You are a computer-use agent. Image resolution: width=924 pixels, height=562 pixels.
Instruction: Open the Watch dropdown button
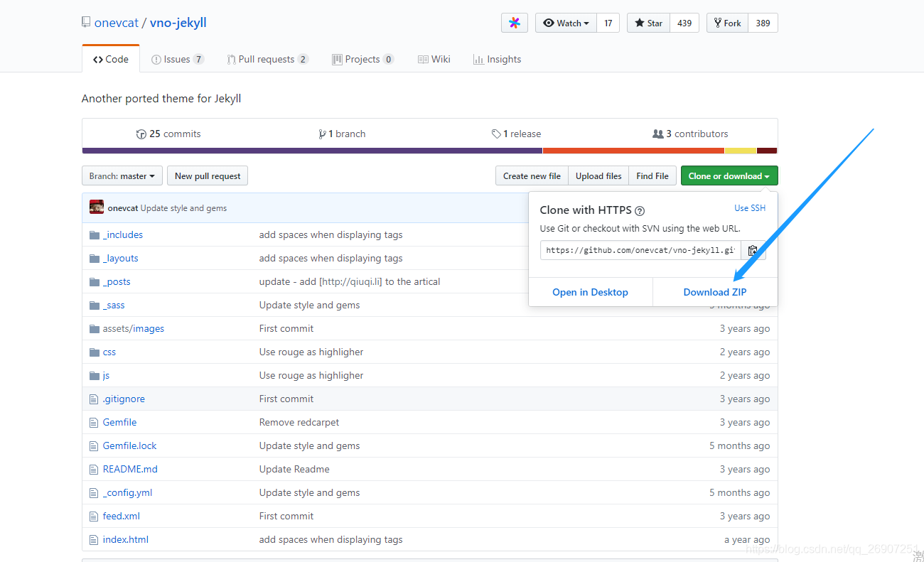click(566, 23)
